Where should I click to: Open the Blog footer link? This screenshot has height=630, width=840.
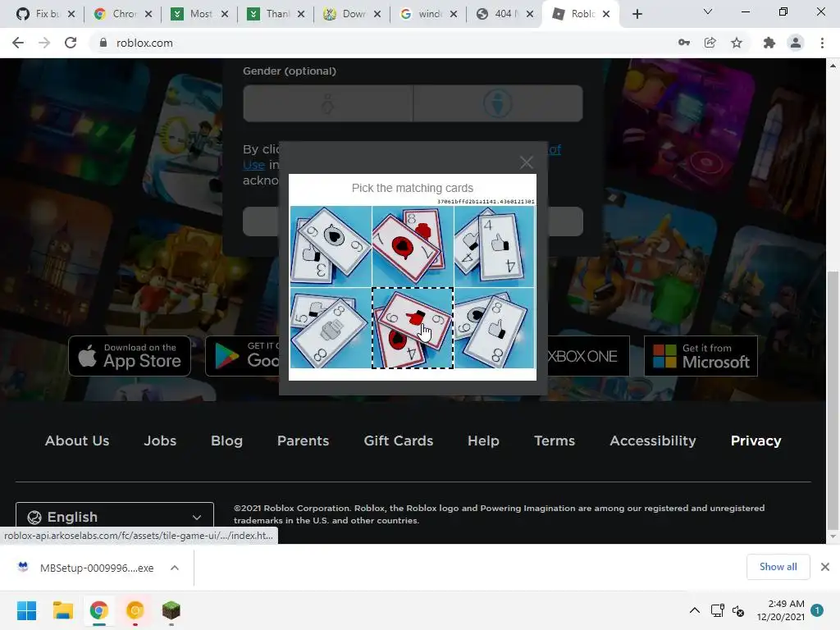[226, 441]
